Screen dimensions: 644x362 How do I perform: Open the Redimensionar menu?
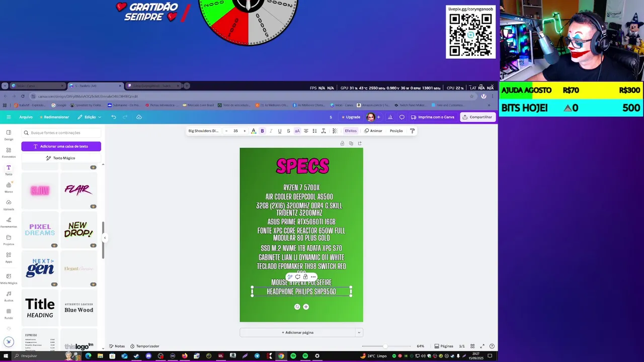click(54, 117)
